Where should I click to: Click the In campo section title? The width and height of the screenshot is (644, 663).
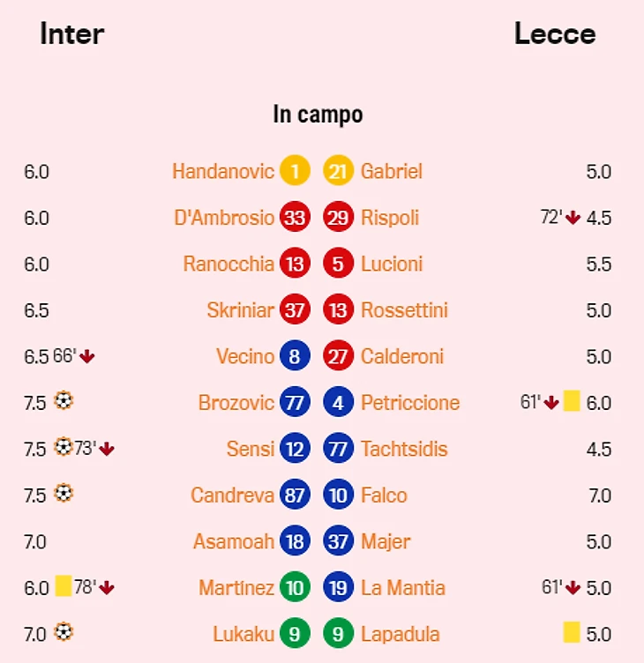pyautogui.click(x=318, y=115)
